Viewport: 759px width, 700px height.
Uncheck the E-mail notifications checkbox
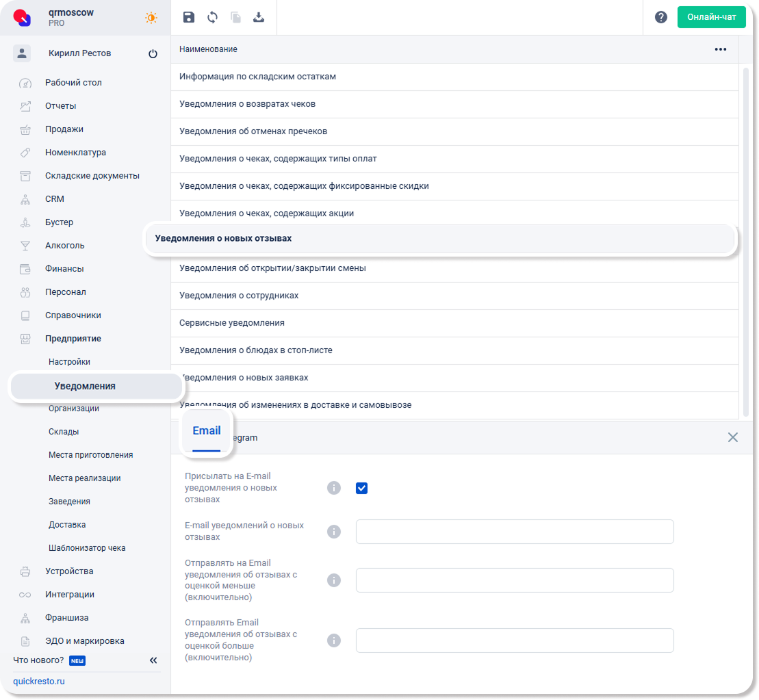[x=362, y=488]
